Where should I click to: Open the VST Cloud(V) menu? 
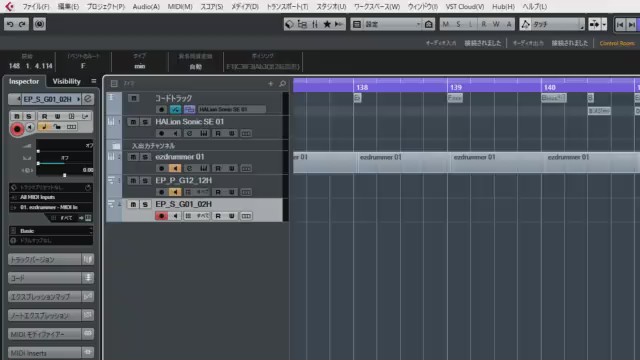pos(465,7)
